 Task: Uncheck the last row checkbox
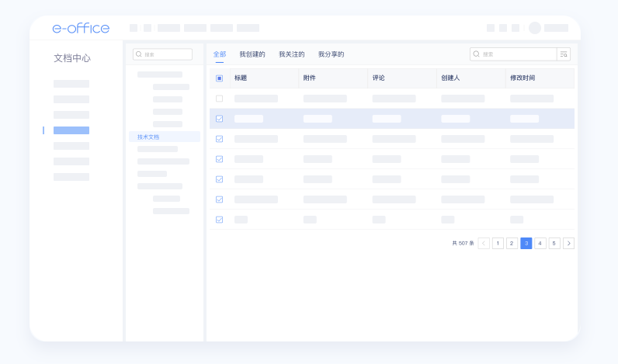pos(219,220)
